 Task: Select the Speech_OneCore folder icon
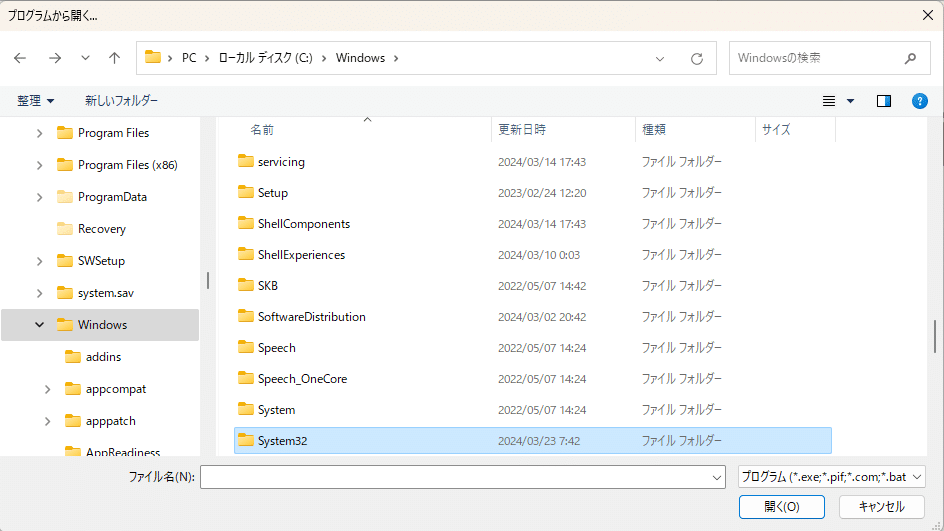click(246, 378)
